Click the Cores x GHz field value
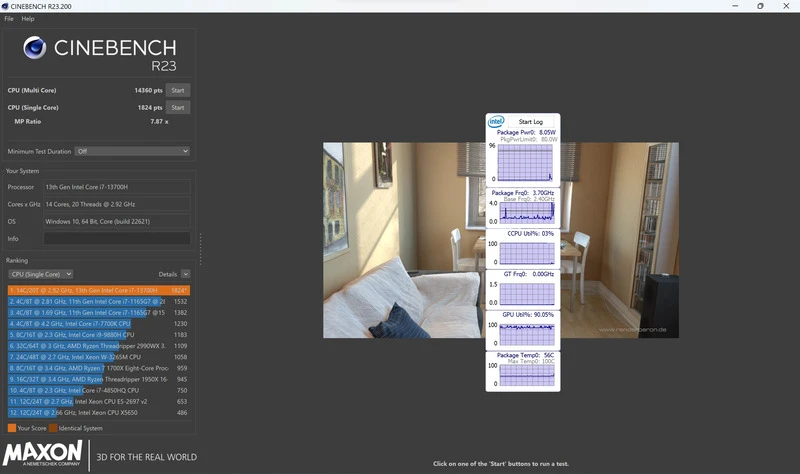The width and height of the screenshot is (800, 474). (117, 204)
